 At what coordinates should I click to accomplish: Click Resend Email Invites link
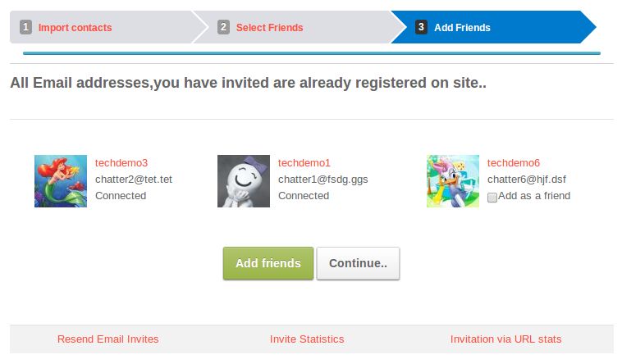(108, 339)
